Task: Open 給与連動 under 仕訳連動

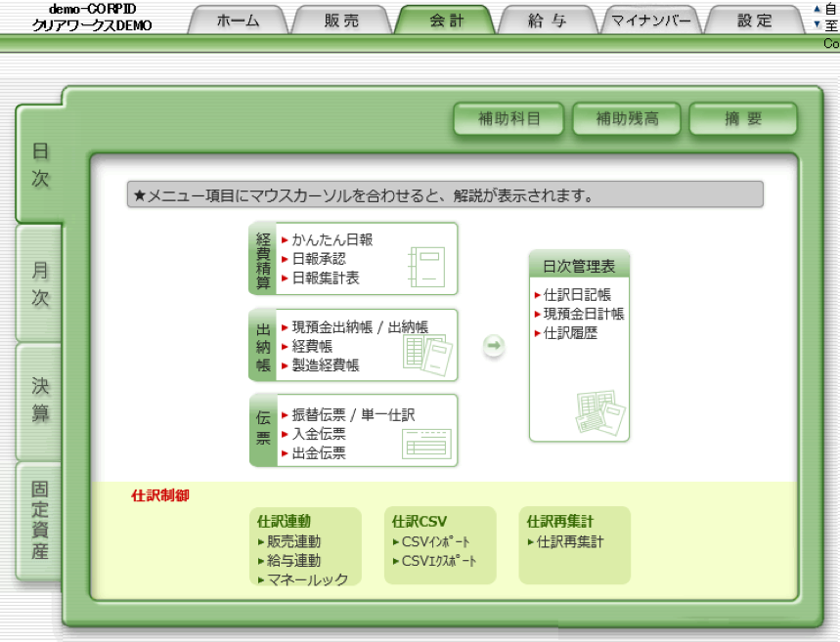Action: tap(293, 561)
